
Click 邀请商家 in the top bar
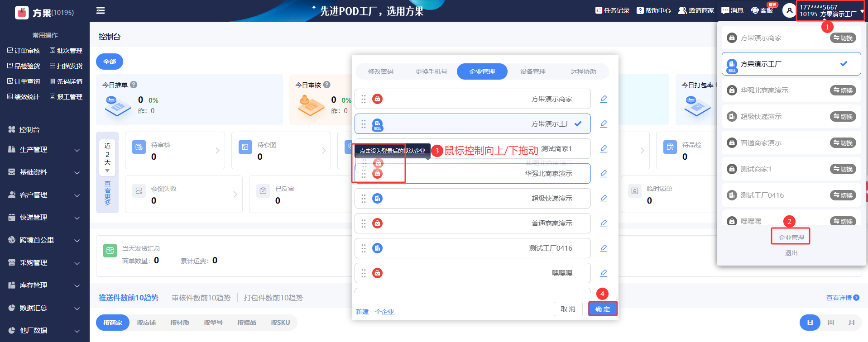[x=696, y=10]
